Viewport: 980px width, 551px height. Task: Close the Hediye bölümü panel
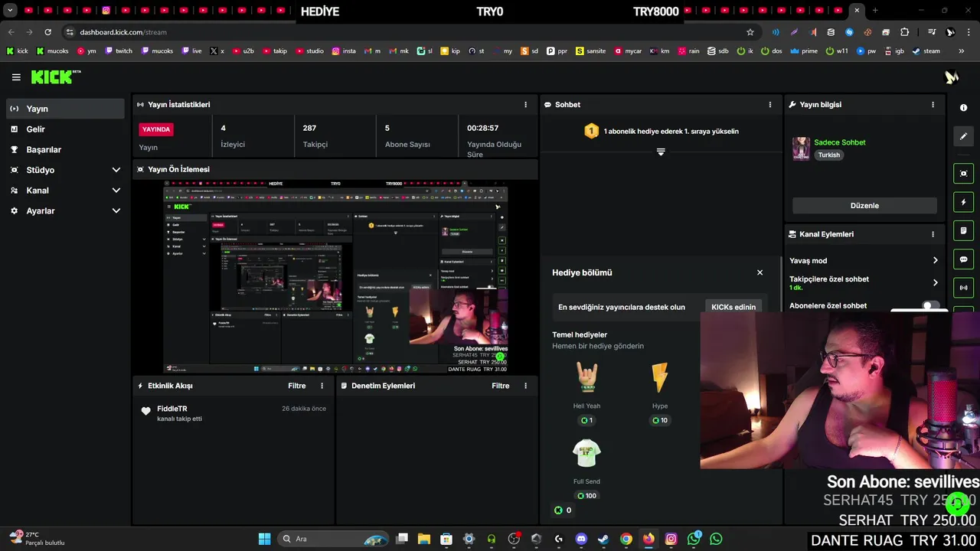759,272
